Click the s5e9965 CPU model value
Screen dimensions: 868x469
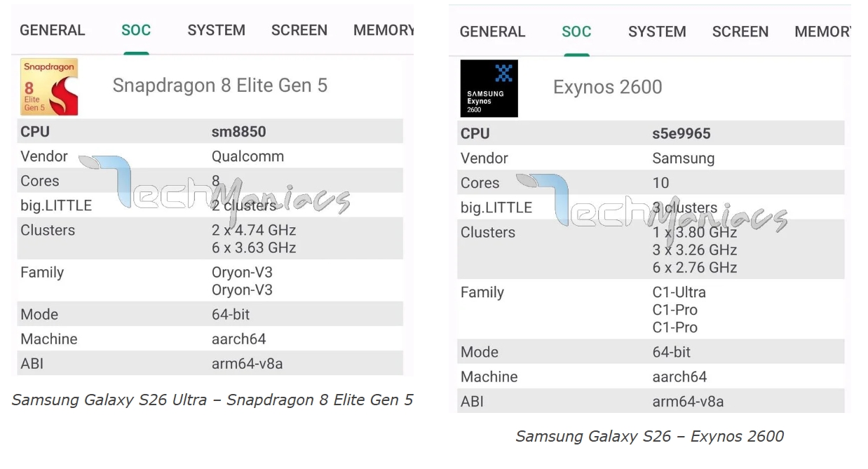tap(681, 133)
